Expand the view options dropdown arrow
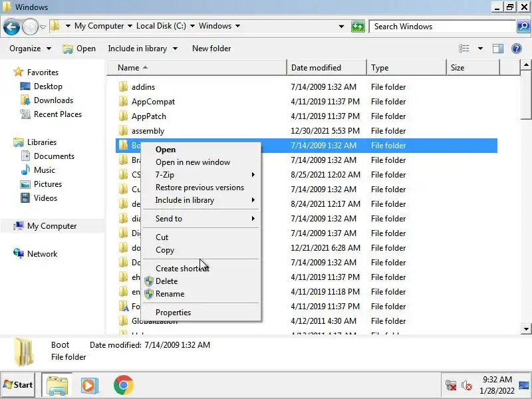 pyautogui.click(x=480, y=49)
